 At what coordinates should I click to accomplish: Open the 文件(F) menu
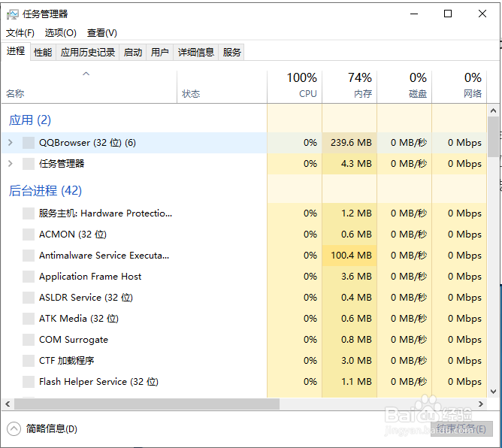tap(20, 33)
